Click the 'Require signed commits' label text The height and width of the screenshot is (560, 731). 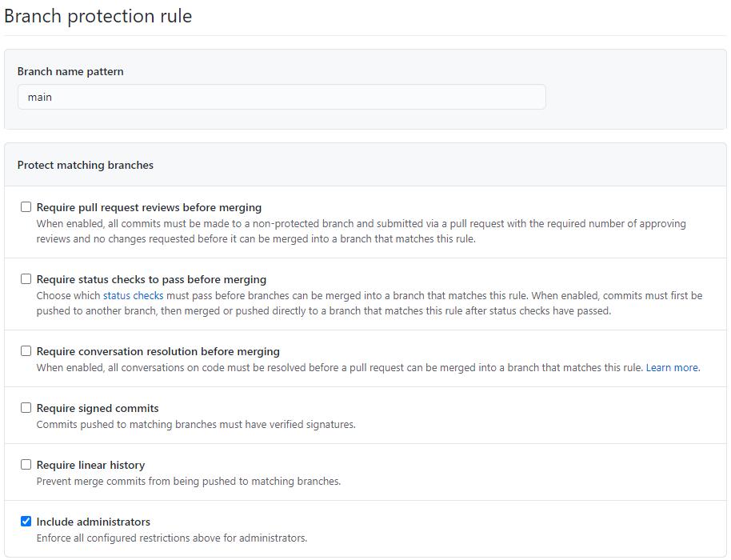pyautogui.click(x=98, y=408)
